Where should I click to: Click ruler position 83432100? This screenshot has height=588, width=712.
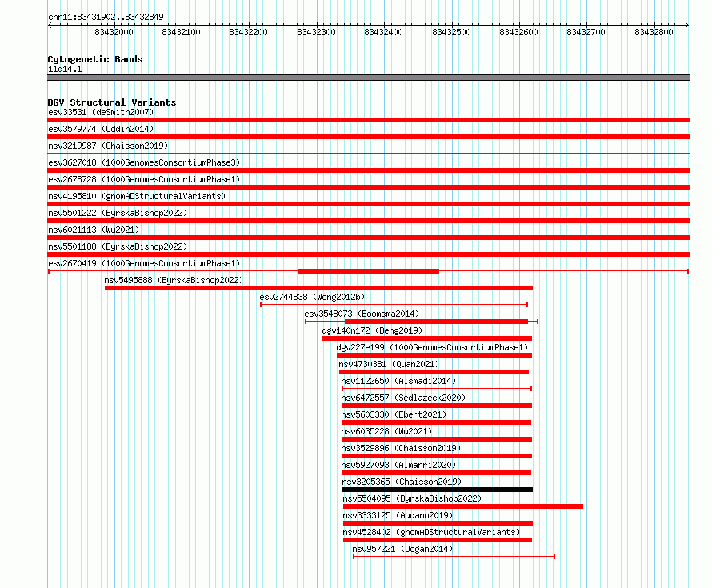pos(181,32)
